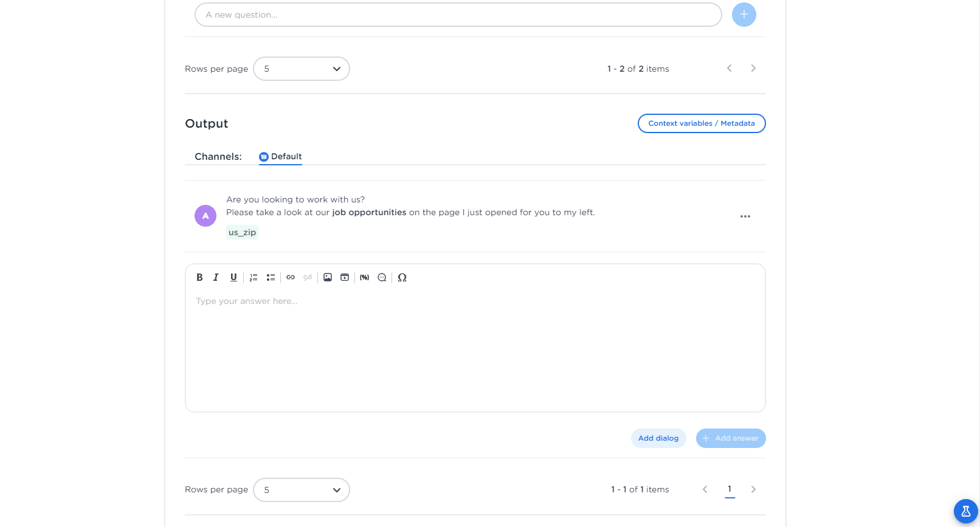Open the special characters Omega menu
This screenshot has width=980, height=527.
coord(402,277)
